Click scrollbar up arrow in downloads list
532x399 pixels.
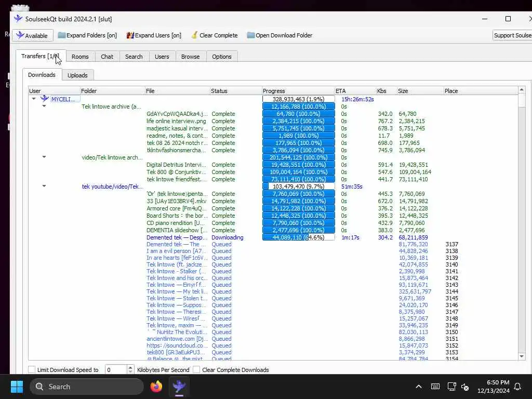522,90
